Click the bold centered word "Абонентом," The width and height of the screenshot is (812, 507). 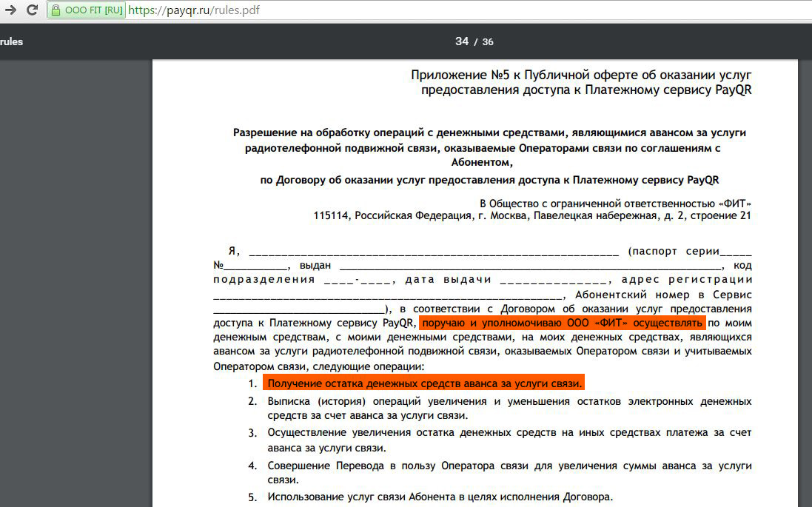point(482,162)
